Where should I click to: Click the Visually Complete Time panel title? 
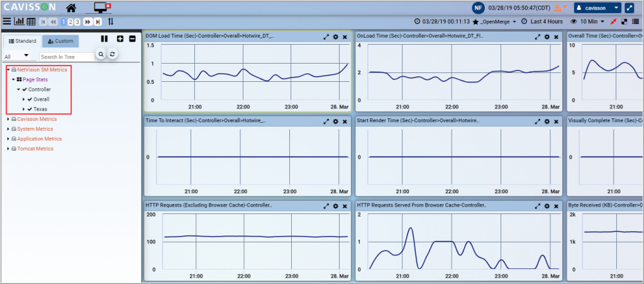(606, 122)
